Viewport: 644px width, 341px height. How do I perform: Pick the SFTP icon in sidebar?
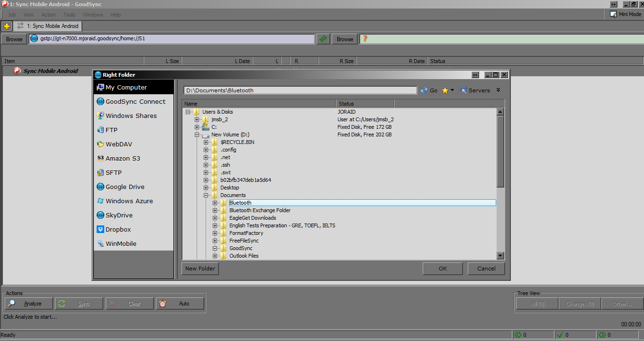(x=100, y=172)
